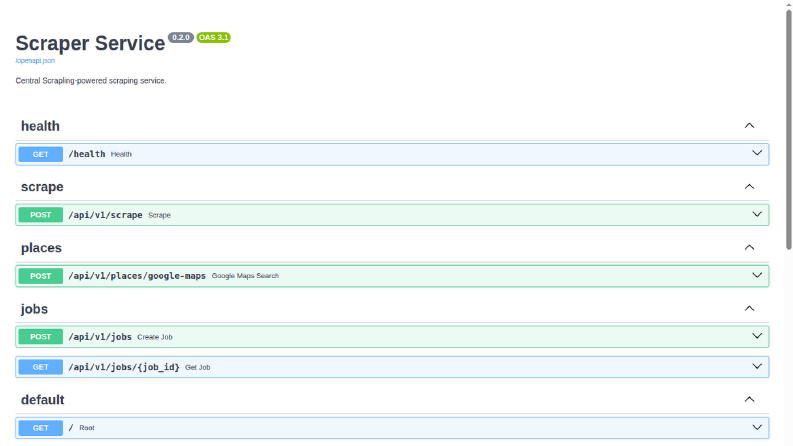
Task: Select the jobs tag heading
Action: (x=34, y=309)
